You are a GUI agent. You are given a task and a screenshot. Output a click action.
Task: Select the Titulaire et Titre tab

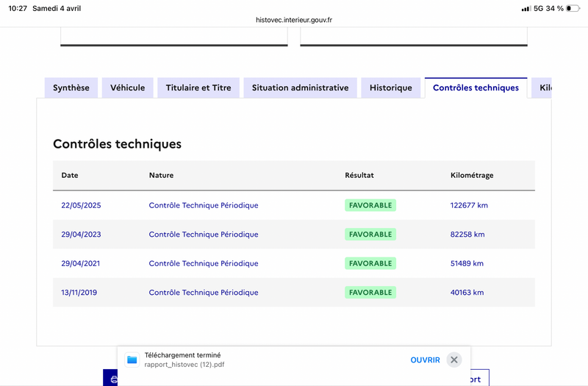(198, 87)
